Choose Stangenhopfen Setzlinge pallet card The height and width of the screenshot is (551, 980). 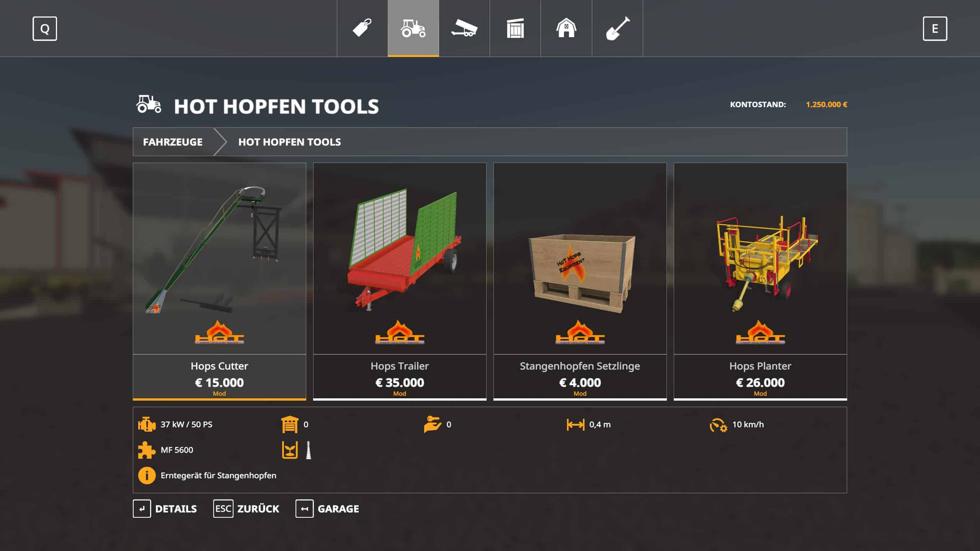click(x=580, y=281)
